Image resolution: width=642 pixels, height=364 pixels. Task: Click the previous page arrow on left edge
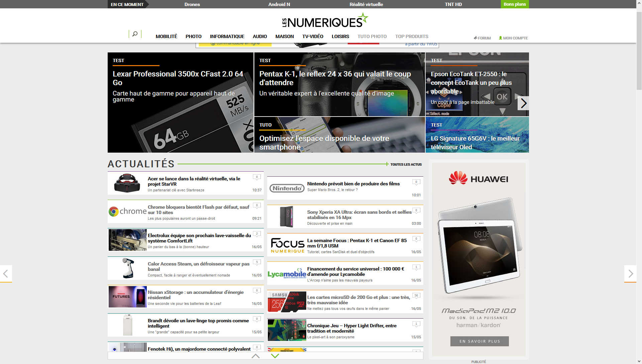tap(6, 274)
